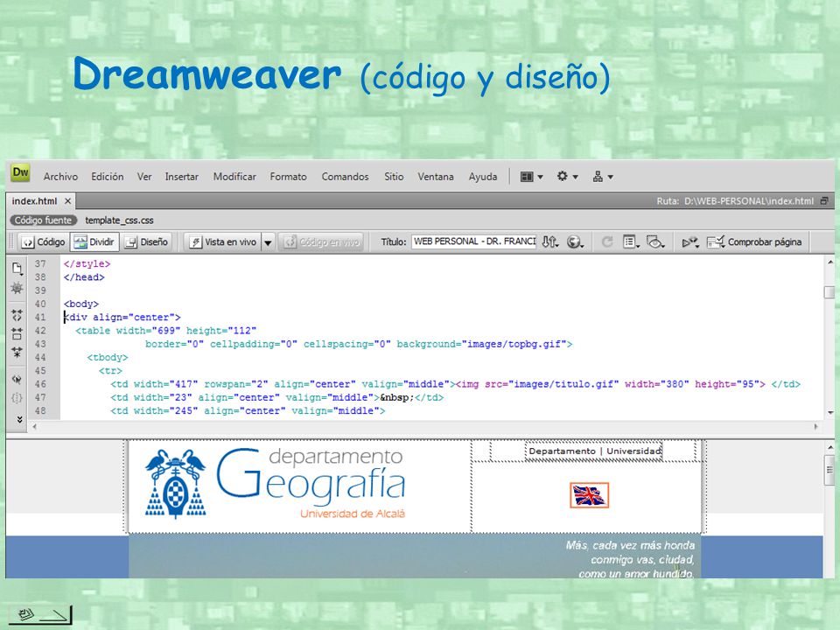The width and height of the screenshot is (840, 630).
Task: Click the balance braces icon
Action: click(17, 398)
